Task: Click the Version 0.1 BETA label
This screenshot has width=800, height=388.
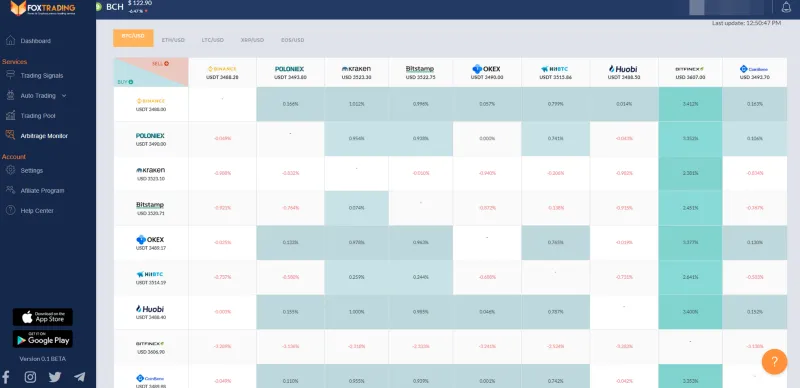Action: [x=42, y=358]
